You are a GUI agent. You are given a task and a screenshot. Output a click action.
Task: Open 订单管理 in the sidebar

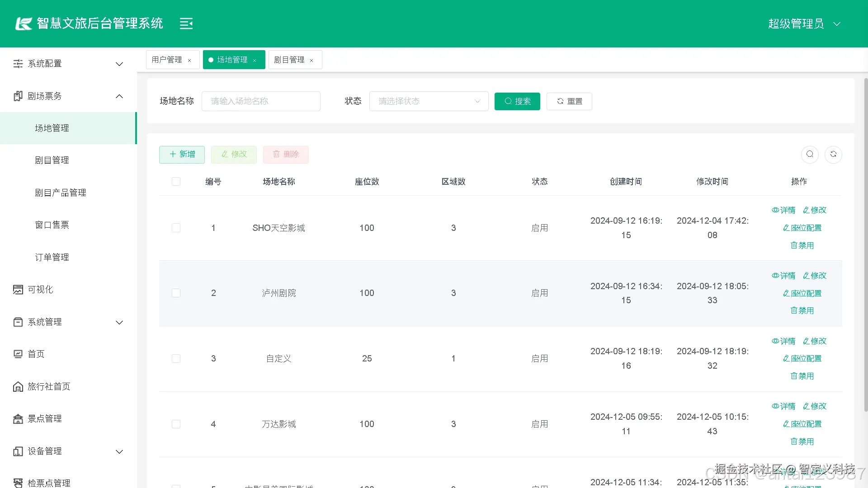click(52, 258)
